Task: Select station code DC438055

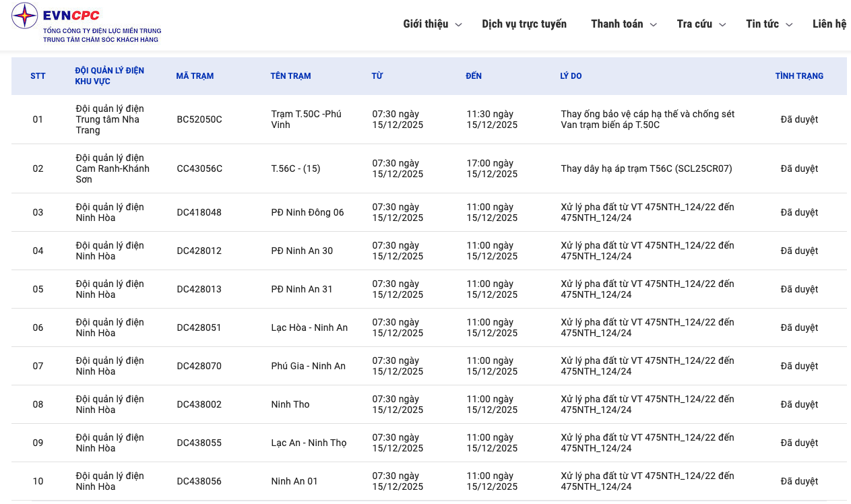Action: pos(199,443)
